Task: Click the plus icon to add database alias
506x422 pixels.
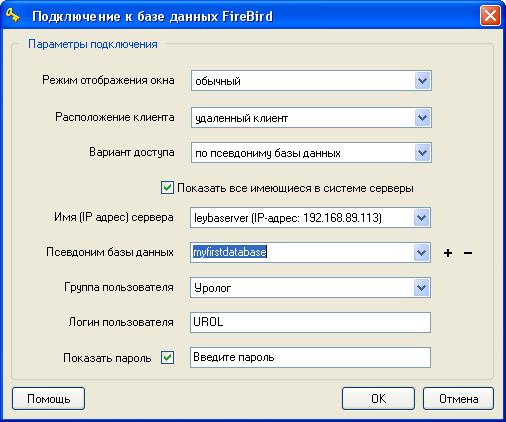Action: (448, 253)
